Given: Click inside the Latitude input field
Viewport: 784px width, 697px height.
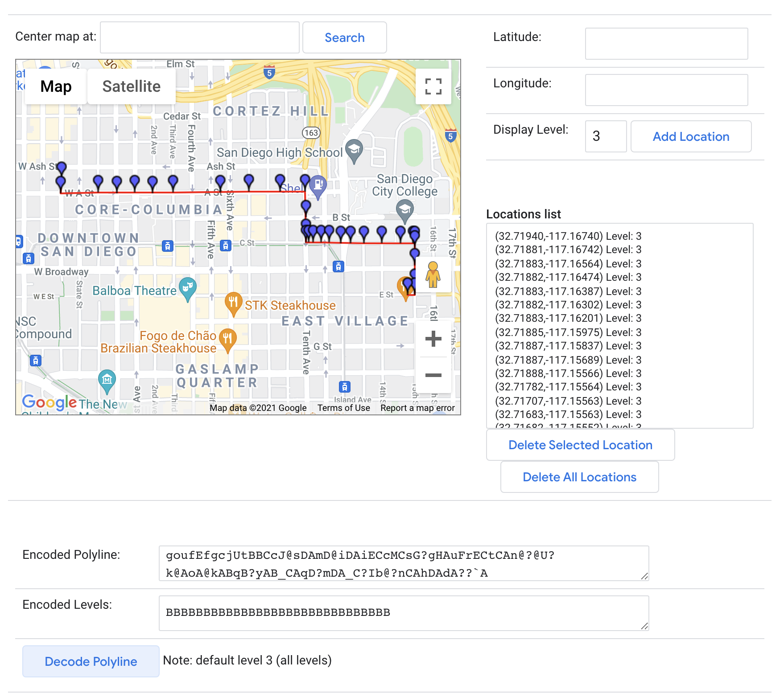Looking at the screenshot, I should (666, 43).
